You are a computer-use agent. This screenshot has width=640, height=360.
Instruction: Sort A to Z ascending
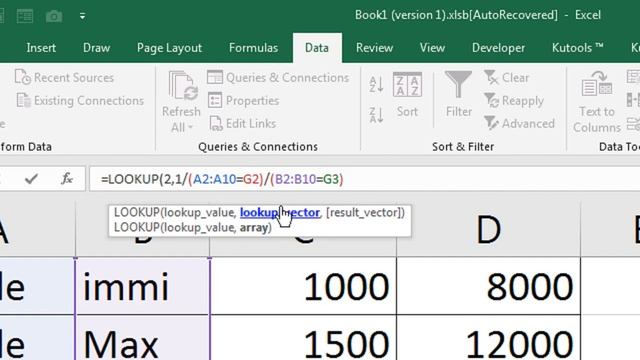click(x=376, y=84)
